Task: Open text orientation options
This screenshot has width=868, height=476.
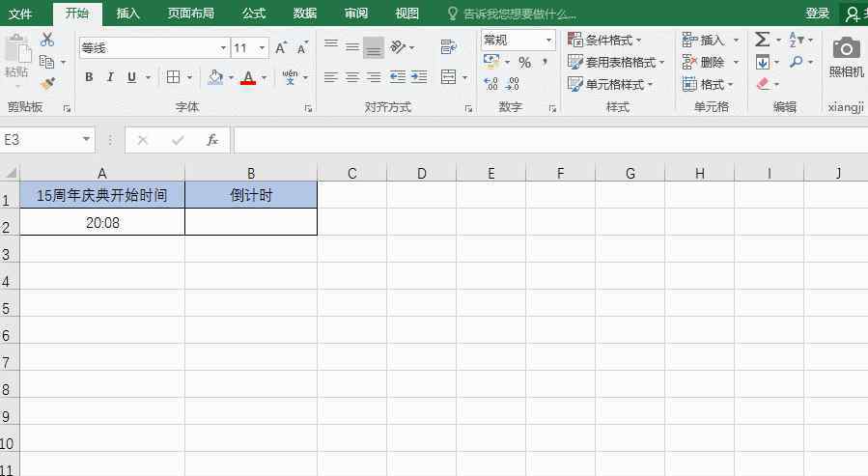Action: (398, 47)
